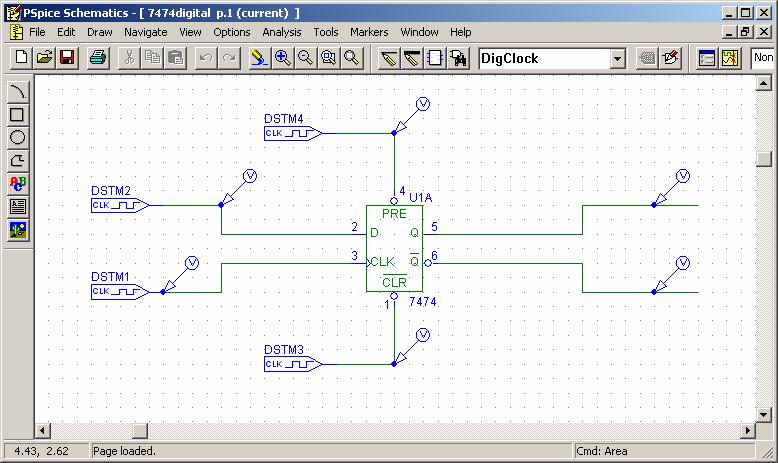Open the Draw menu
The height and width of the screenshot is (463, 778).
[x=100, y=32]
